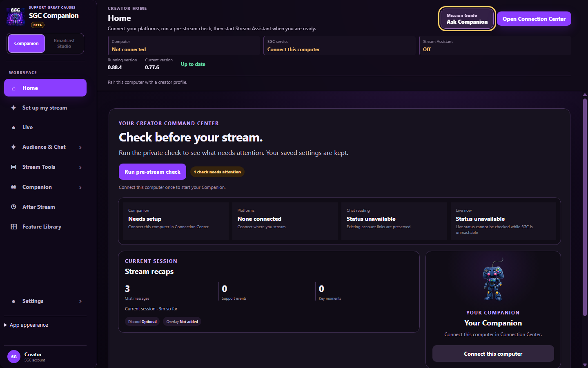The image size is (588, 368).
Task: Open the After Stream section
Action: [x=45, y=207]
